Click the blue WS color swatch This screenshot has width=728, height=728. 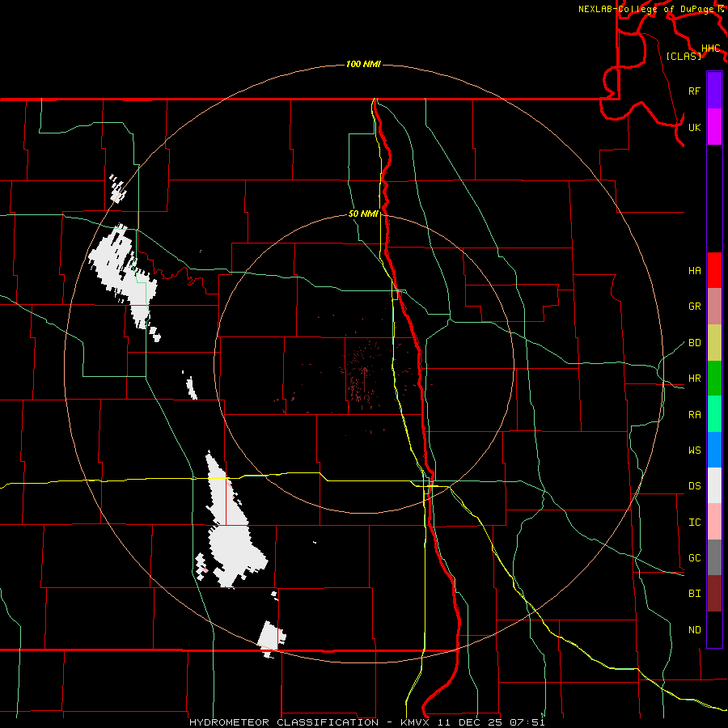tap(714, 450)
